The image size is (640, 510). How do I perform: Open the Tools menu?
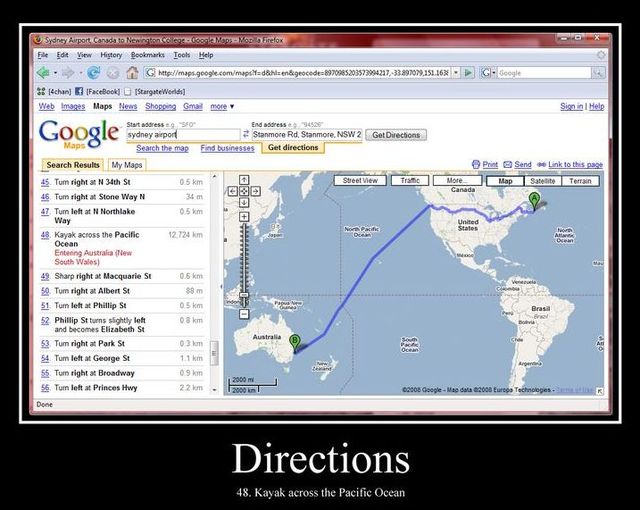pyautogui.click(x=182, y=55)
